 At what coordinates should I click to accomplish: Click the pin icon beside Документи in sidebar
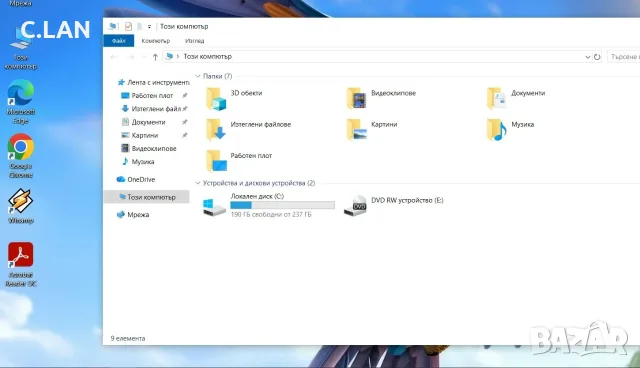click(x=184, y=122)
